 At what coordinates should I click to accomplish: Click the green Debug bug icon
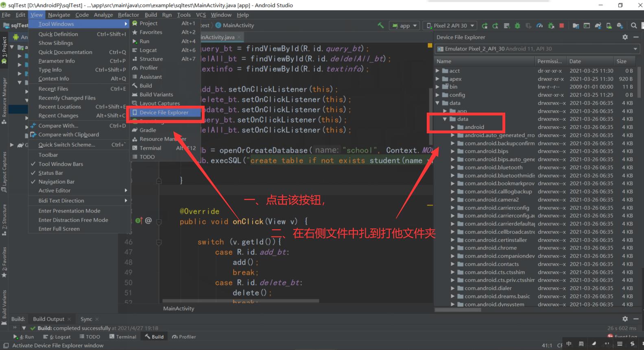coord(517,26)
